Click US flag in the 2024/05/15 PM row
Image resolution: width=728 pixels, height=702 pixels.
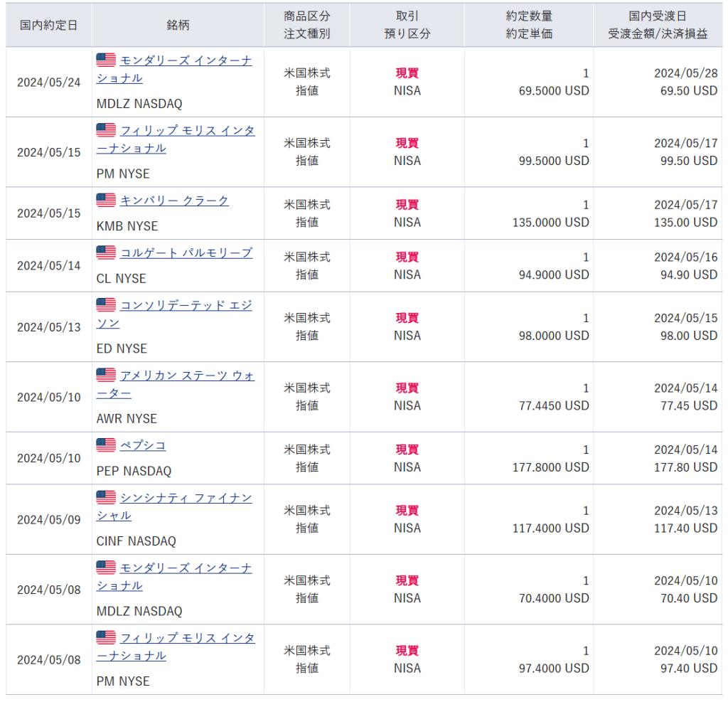pyautogui.click(x=106, y=130)
